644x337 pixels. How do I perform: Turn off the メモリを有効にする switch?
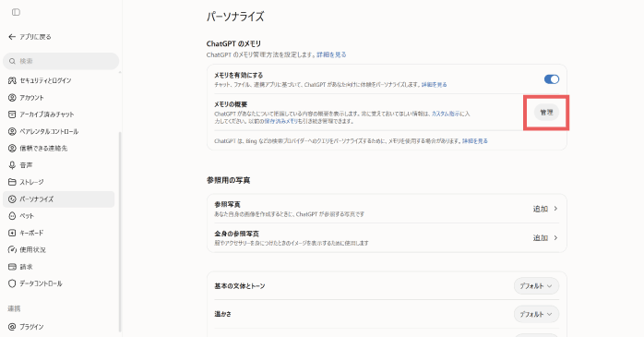[552, 79]
